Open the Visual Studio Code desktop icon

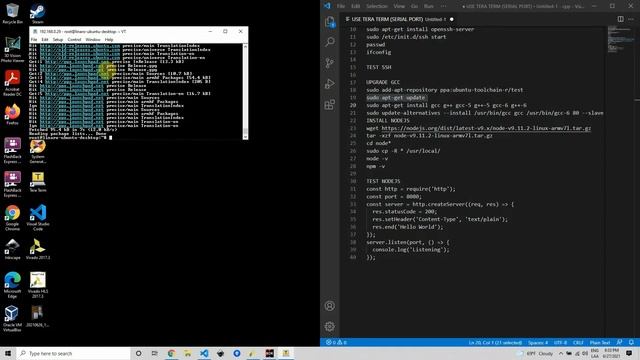coord(38,218)
